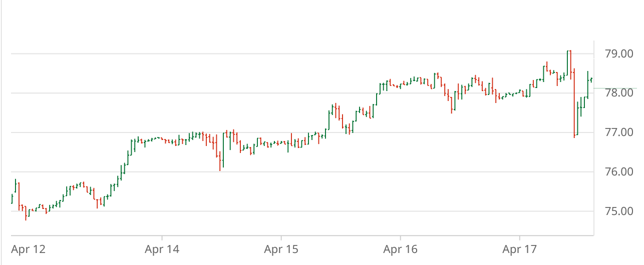The image size is (644, 265).
Task: Click the 77.00 price axis label
Action: (x=615, y=132)
